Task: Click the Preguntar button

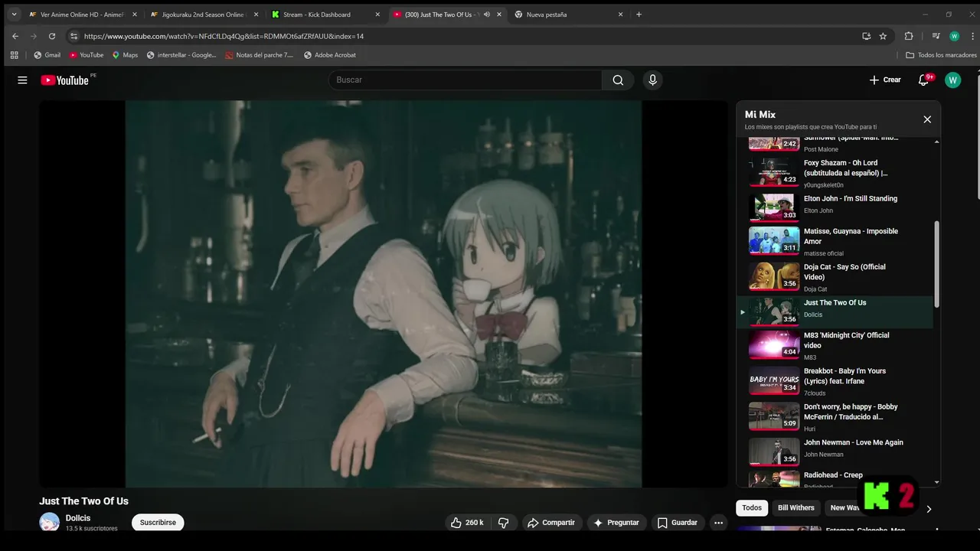Action: coord(616,523)
